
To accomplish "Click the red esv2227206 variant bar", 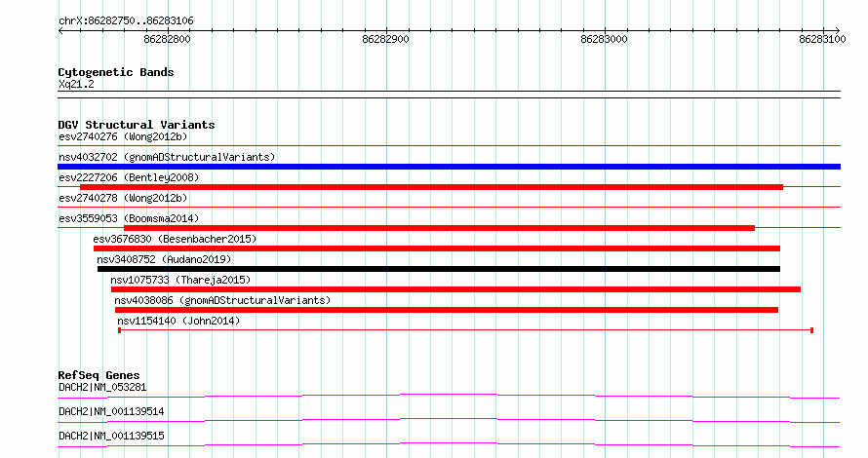I will 431,187.
